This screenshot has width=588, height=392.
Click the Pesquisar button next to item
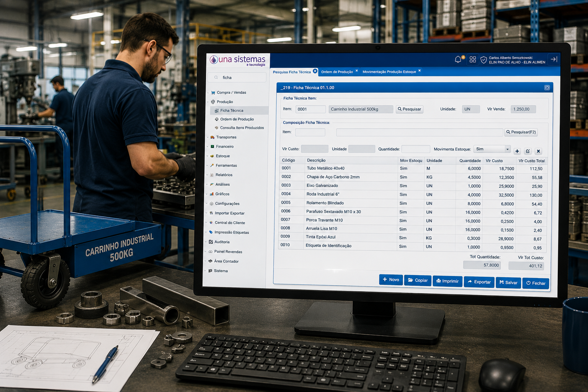(x=409, y=109)
